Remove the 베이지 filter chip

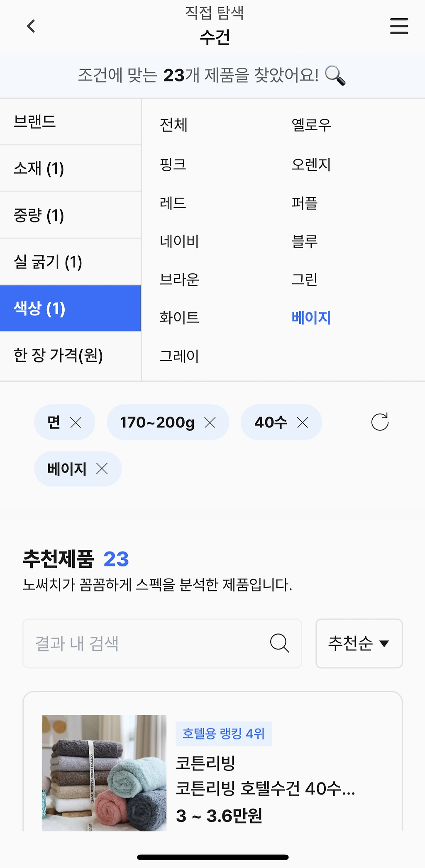point(102,469)
